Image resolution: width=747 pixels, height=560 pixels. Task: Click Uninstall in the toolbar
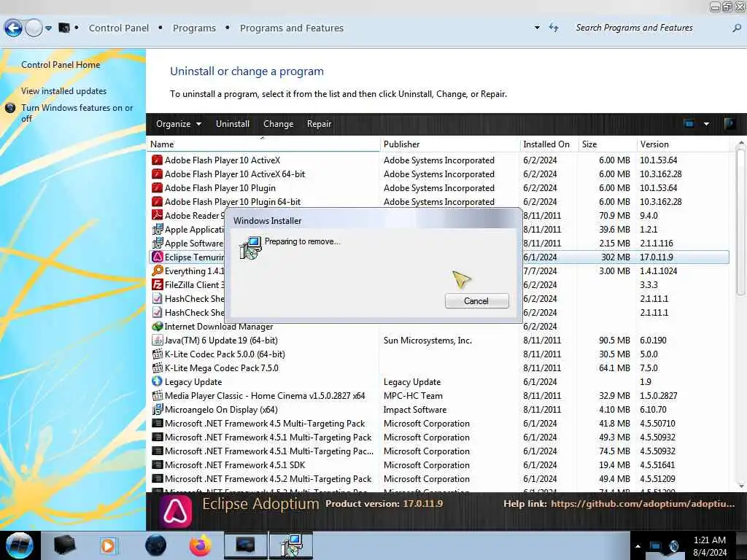coord(233,124)
